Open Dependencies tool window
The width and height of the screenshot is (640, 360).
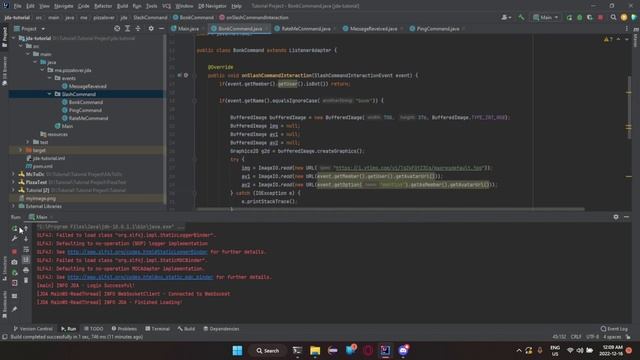(221, 329)
